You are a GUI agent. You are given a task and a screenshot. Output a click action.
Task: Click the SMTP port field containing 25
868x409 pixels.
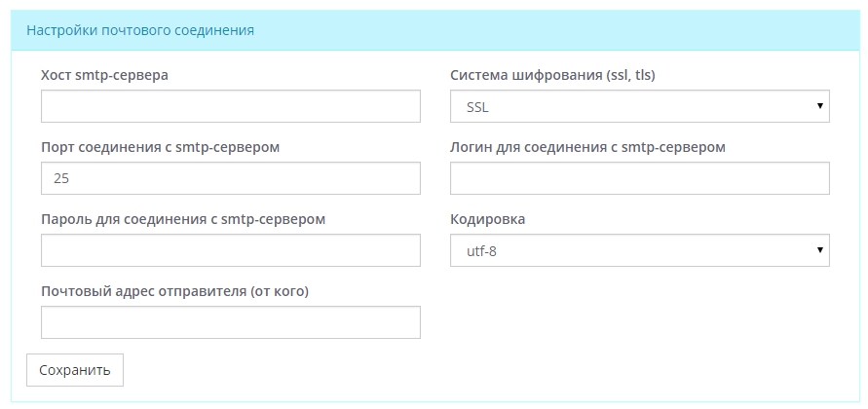click(x=230, y=178)
